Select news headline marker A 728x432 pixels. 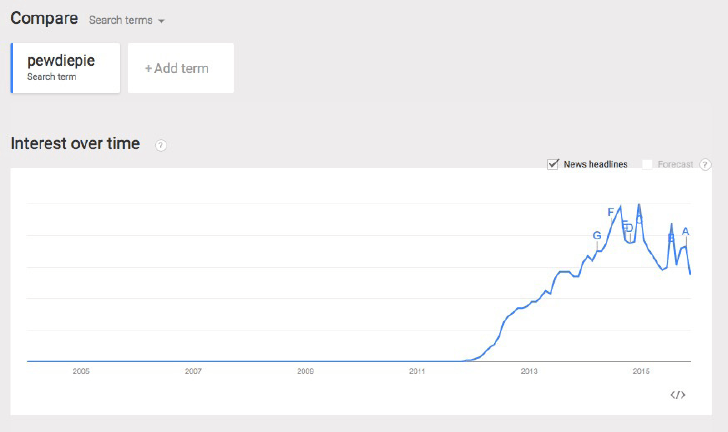(685, 231)
